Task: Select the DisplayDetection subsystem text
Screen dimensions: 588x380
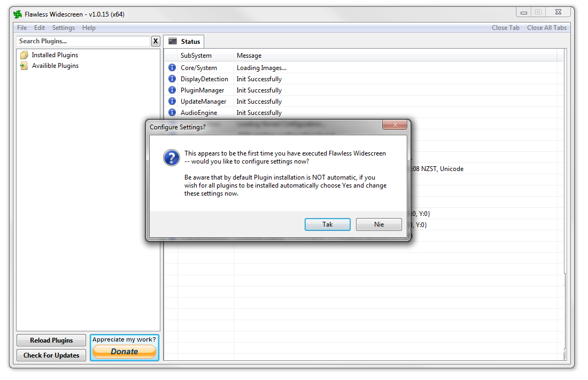Action: click(x=204, y=79)
